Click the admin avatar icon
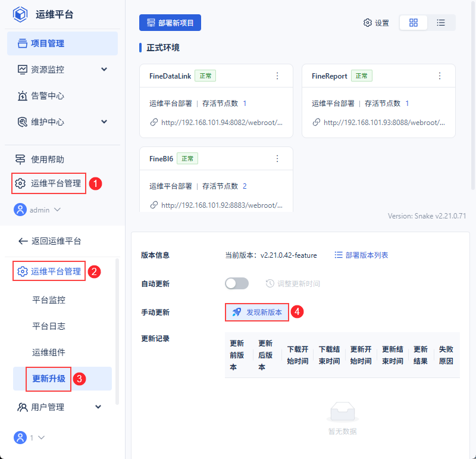 pos(20,210)
